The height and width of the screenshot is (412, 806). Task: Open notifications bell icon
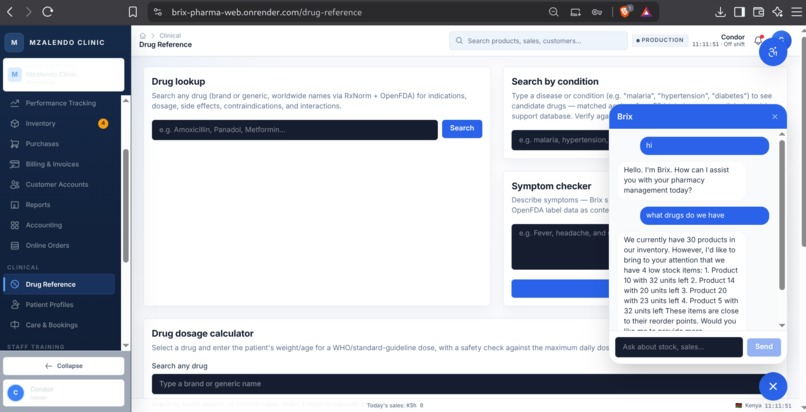pyautogui.click(x=759, y=40)
